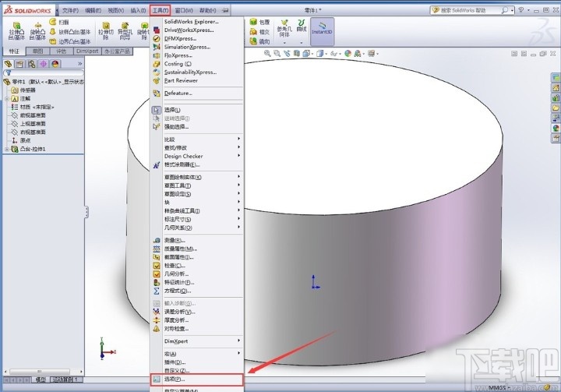561x392 pixels.
Task: Open the edit appearance color icon
Action: [348, 54]
